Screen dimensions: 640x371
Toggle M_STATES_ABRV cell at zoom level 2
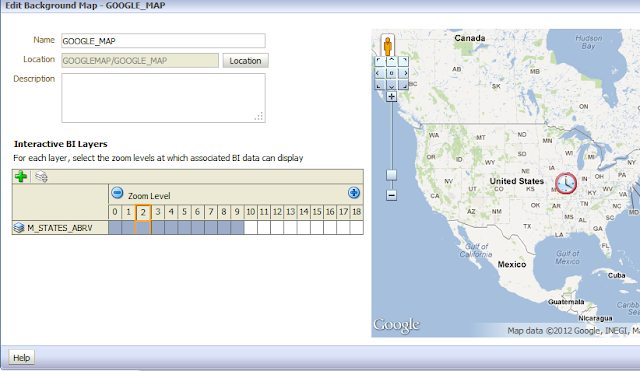click(x=143, y=227)
